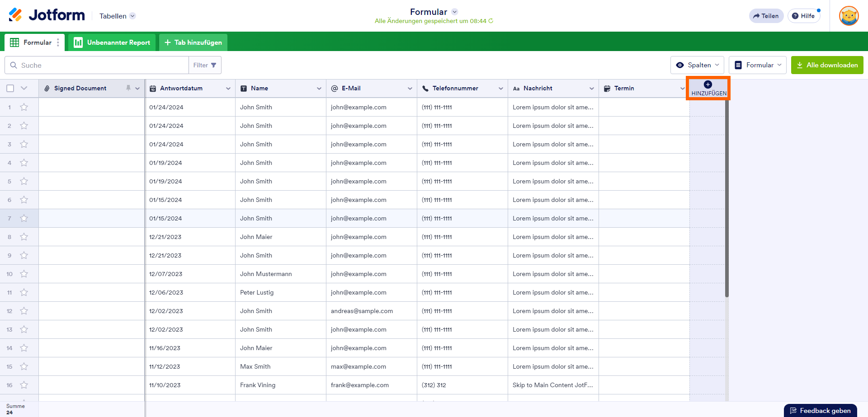Open the Hilfe help menu
The image size is (868, 417).
click(x=803, y=16)
